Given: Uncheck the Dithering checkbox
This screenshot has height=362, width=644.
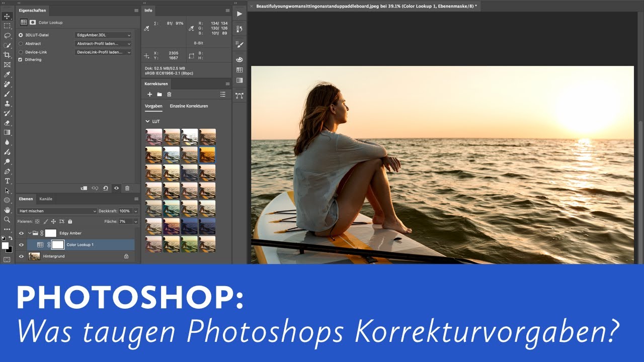Looking at the screenshot, I should pyautogui.click(x=21, y=60).
